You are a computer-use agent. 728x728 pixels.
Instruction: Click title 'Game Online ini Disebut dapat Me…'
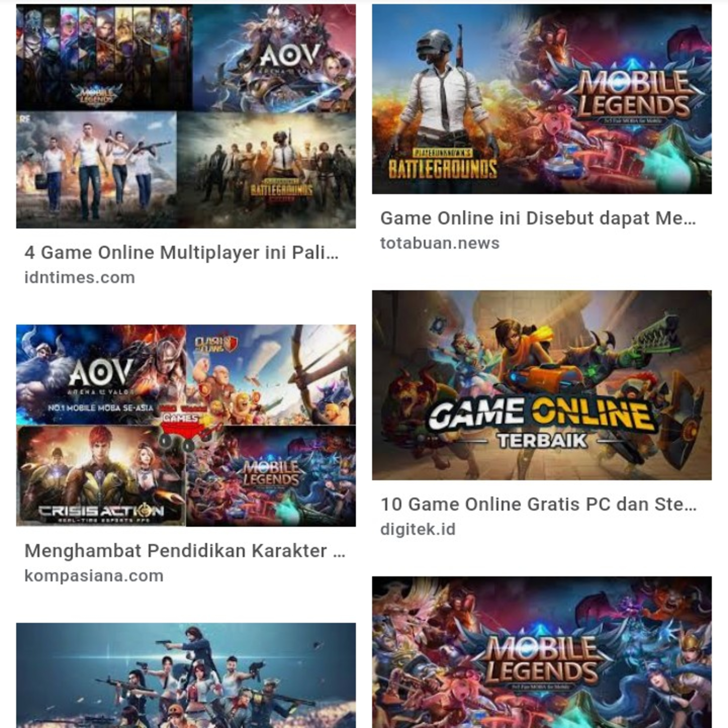click(538, 218)
